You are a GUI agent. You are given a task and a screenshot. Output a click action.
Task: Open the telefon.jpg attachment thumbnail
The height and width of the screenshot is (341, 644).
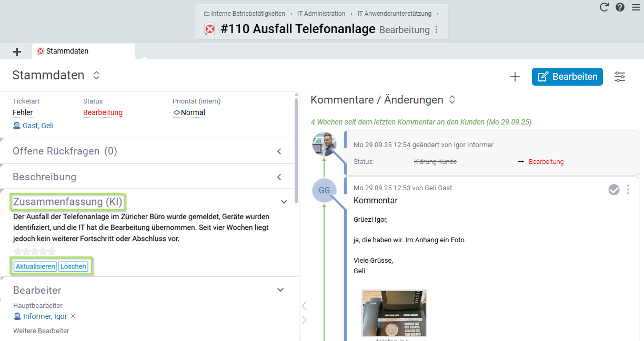[394, 313]
